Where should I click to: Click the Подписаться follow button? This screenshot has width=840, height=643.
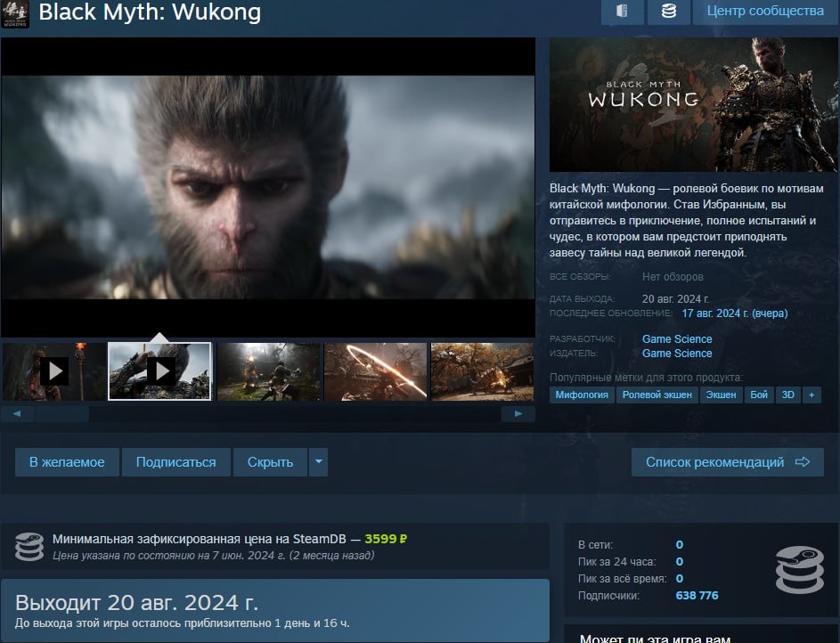pyautogui.click(x=176, y=462)
